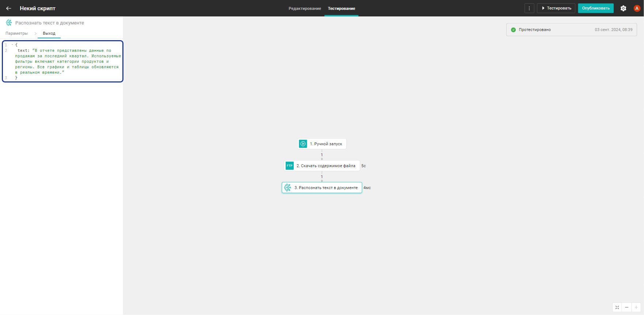The image size is (644, 315).
Task: Click line number 3 in output editor
Action: pyautogui.click(x=6, y=78)
